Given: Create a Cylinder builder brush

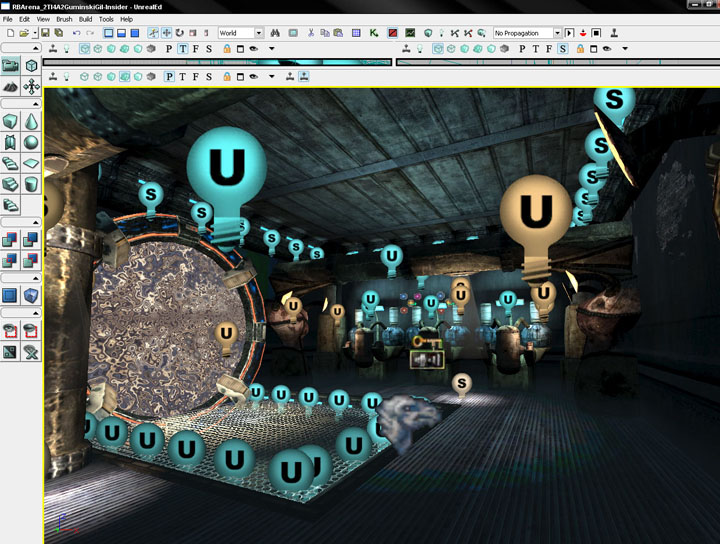Looking at the screenshot, I should point(31,185).
